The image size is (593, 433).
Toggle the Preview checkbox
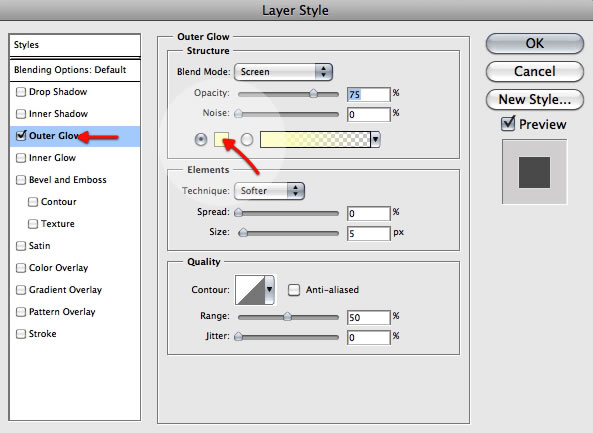tap(508, 124)
